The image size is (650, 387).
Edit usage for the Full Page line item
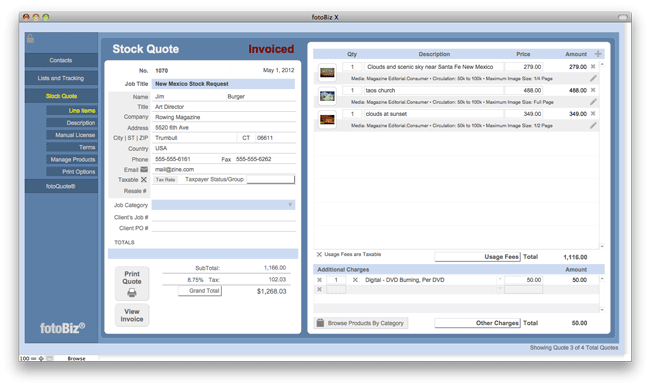[593, 102]
